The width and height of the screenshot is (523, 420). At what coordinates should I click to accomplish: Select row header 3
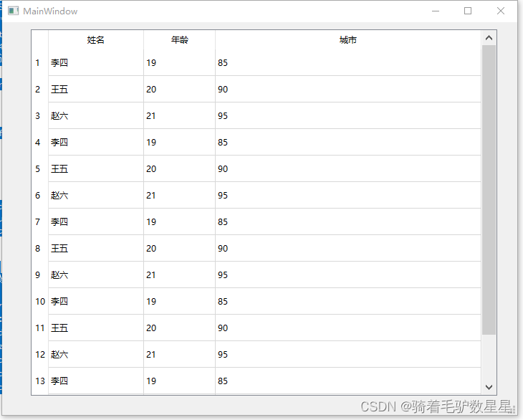[x=40, y=116]
